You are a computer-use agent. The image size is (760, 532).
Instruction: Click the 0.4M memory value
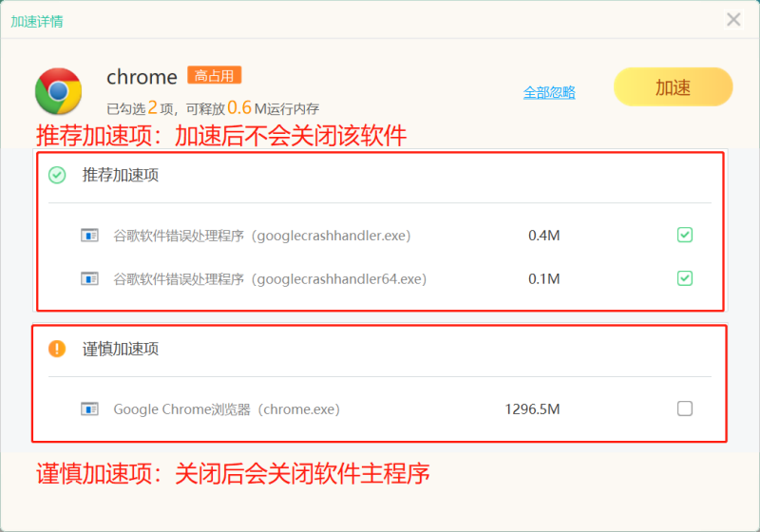click(543, 236)
